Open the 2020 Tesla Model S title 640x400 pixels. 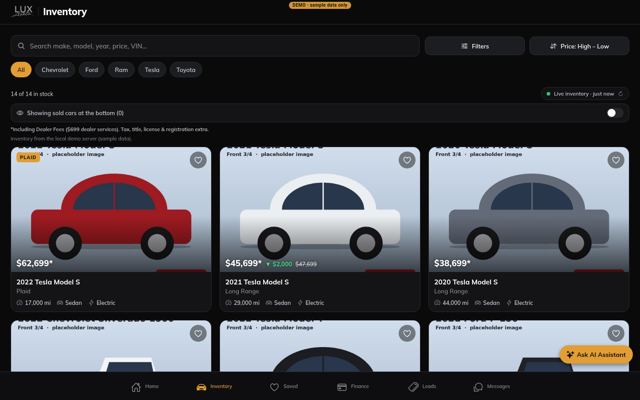(x=466, y=282)
